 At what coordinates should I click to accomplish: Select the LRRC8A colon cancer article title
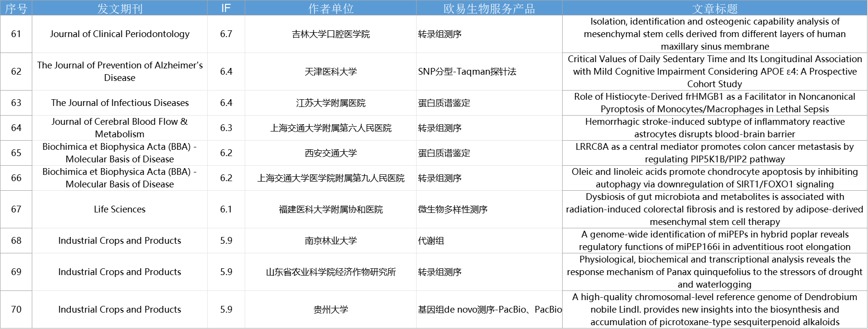coord(715,153)
